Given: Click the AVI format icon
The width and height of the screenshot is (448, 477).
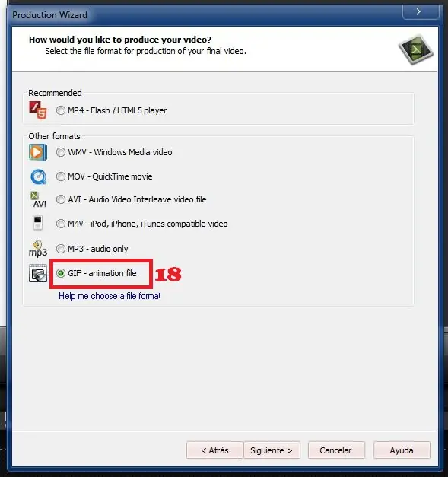Looking at the screenshot, I should 38,199.
